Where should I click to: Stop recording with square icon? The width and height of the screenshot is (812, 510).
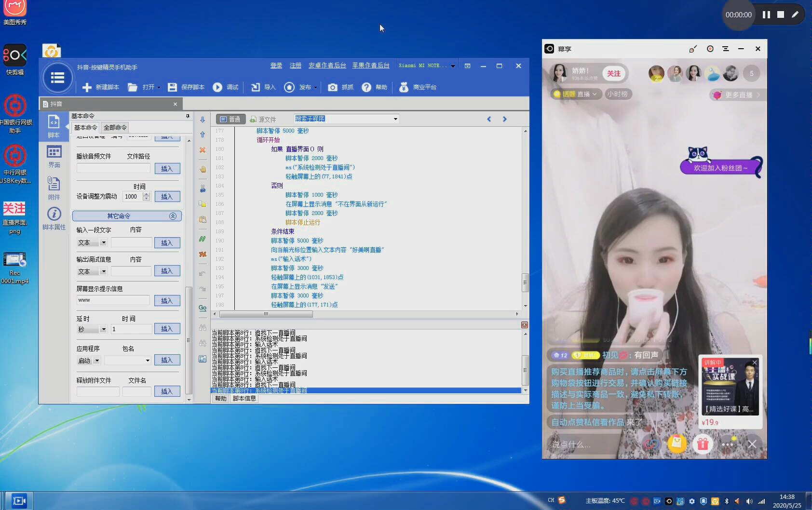pyautogui.click(x=781, y=14)
